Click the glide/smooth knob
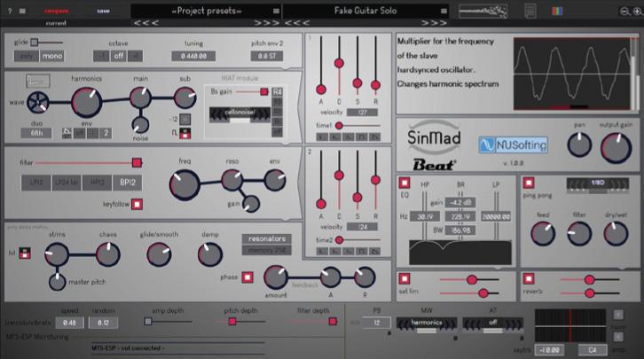Screen dimensions: 644x359 (159, 254)
